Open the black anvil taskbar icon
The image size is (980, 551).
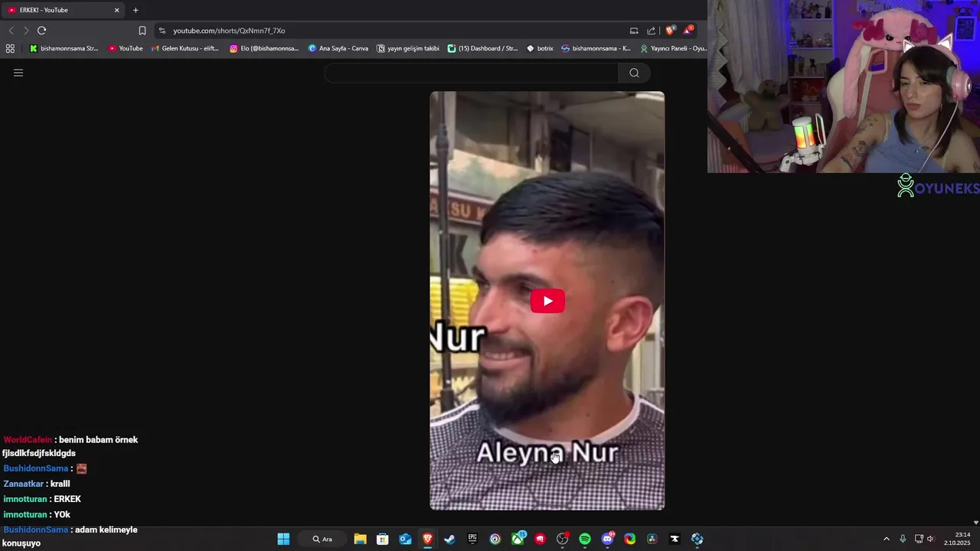(x=675, y=539)
